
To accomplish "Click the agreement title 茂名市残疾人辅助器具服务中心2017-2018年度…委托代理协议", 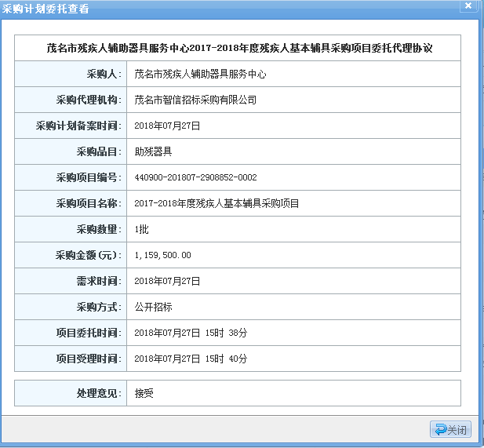I will 239,48.
